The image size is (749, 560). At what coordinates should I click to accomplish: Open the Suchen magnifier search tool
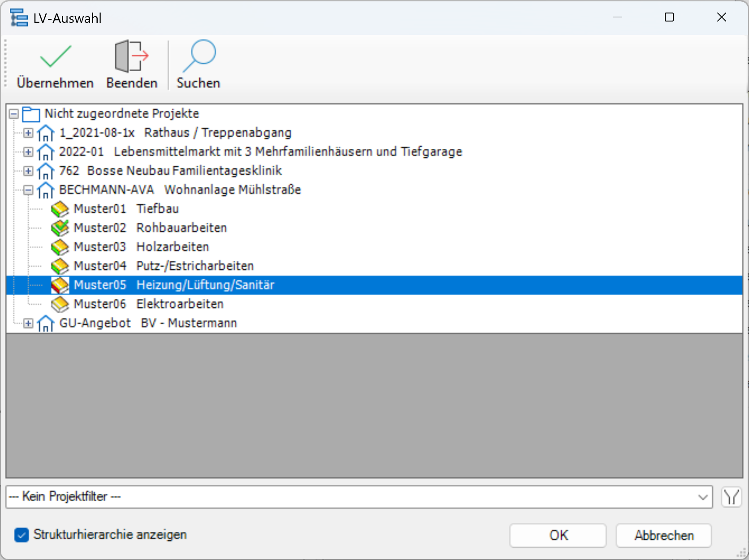(198, 56)
